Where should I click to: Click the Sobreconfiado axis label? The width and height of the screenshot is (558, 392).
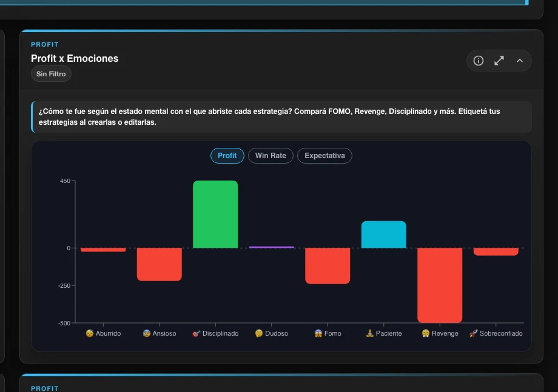point(496,333)
